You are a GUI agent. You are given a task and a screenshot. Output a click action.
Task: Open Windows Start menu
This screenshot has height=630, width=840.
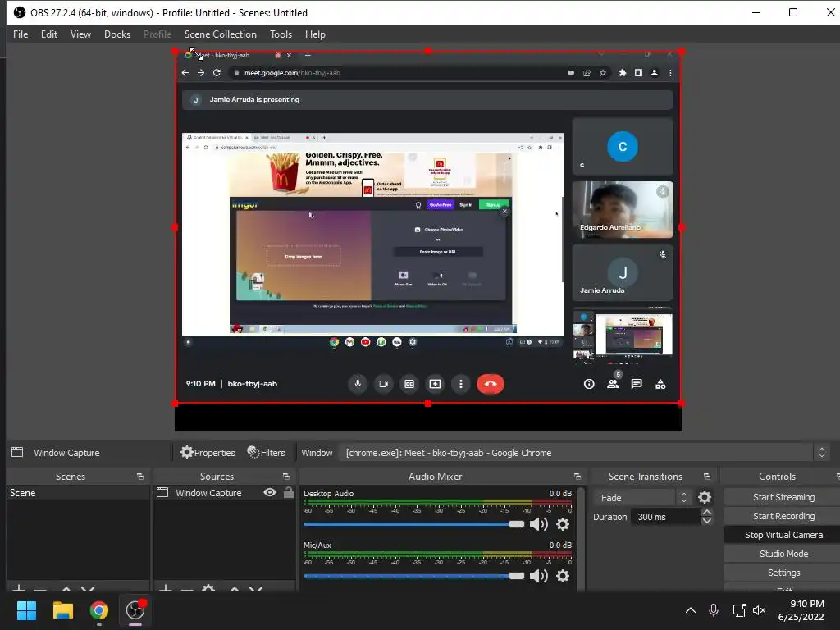click(x=26, y=610)
